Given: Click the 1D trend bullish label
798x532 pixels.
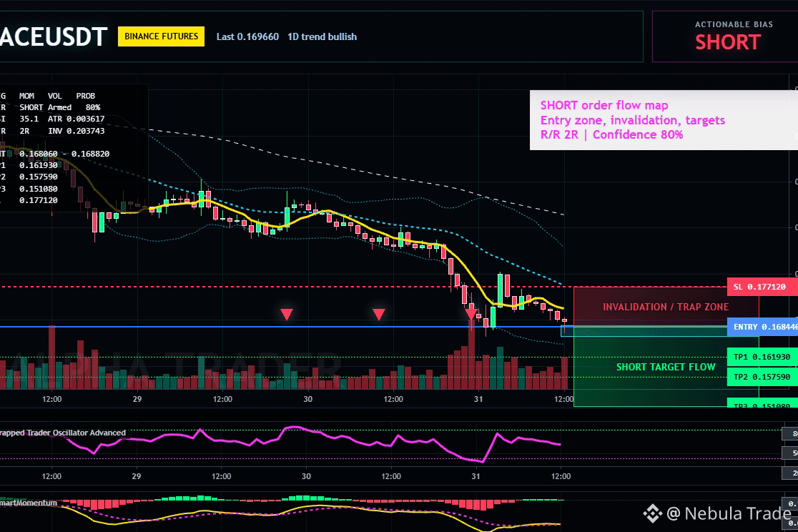Looking at the screenshot, I should point(322,36).
